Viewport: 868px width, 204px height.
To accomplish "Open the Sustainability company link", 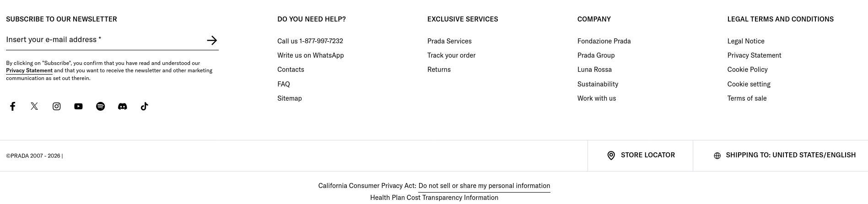I will [598, 84].
